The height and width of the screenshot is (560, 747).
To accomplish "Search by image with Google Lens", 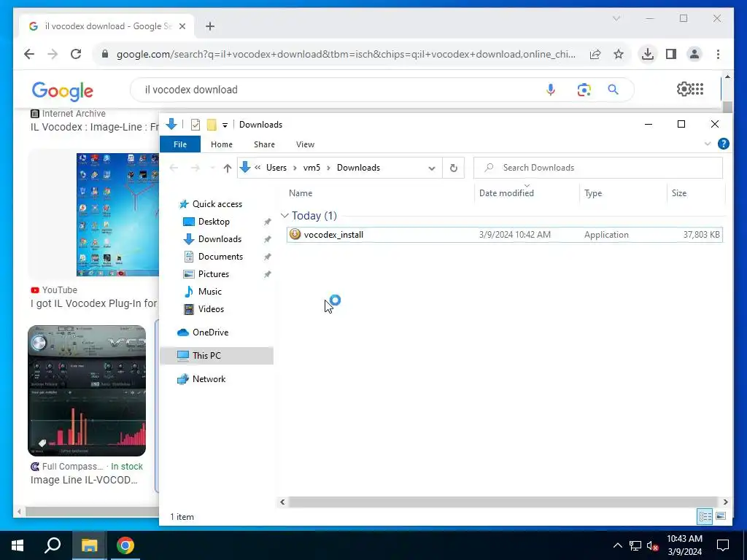I will coord(584,90).
